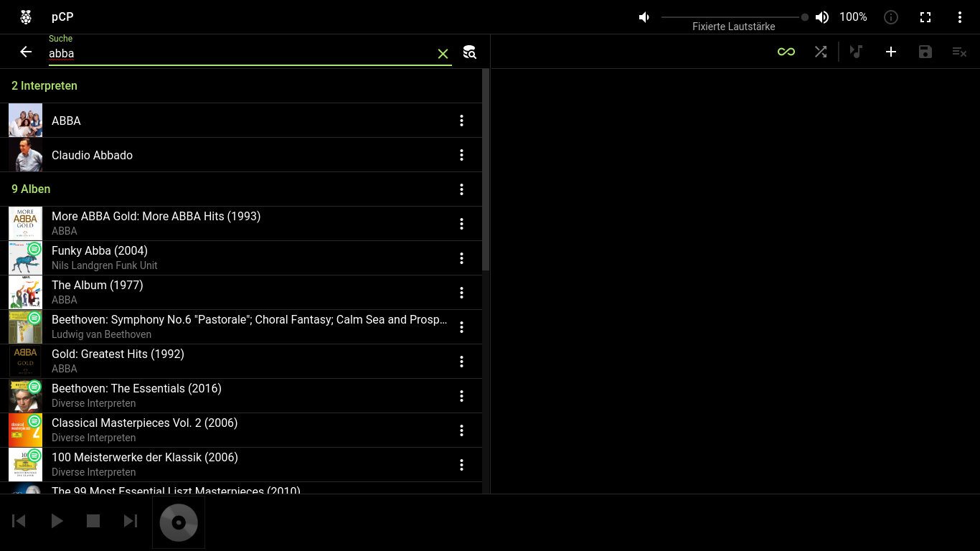The height and width of the screenshot is (551, 980).
Task: Select Beethoven Symphony No.6 Pastorale album
Action: coord(241,327)
